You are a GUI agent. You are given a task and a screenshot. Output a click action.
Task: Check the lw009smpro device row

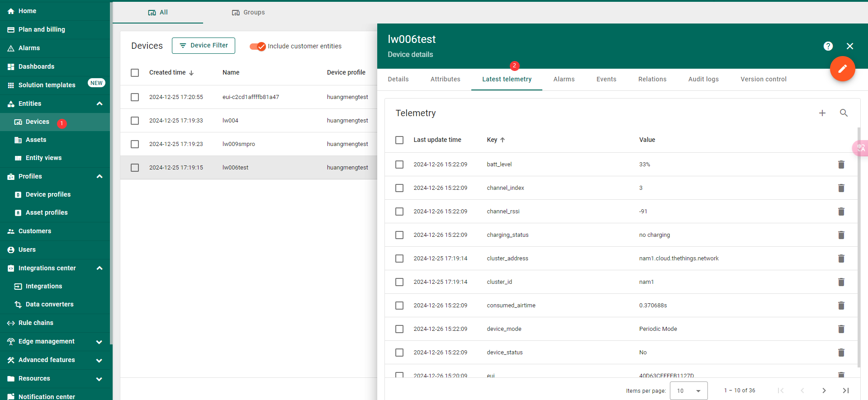click(x=135, y=144)
